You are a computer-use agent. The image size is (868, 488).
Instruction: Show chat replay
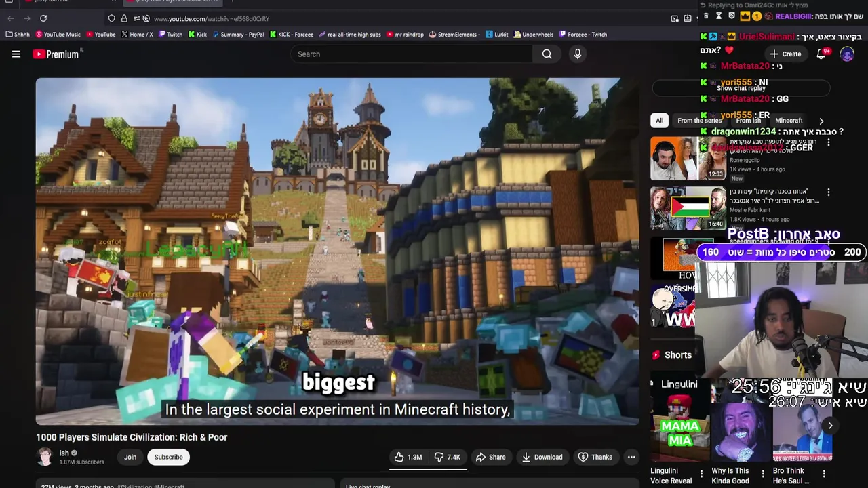[741, 88]
